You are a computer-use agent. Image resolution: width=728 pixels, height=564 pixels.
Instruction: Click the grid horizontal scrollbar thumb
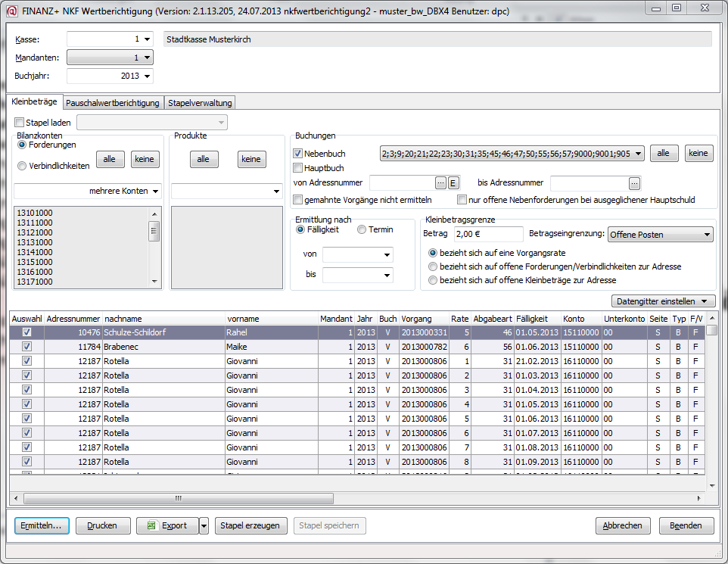179,498
